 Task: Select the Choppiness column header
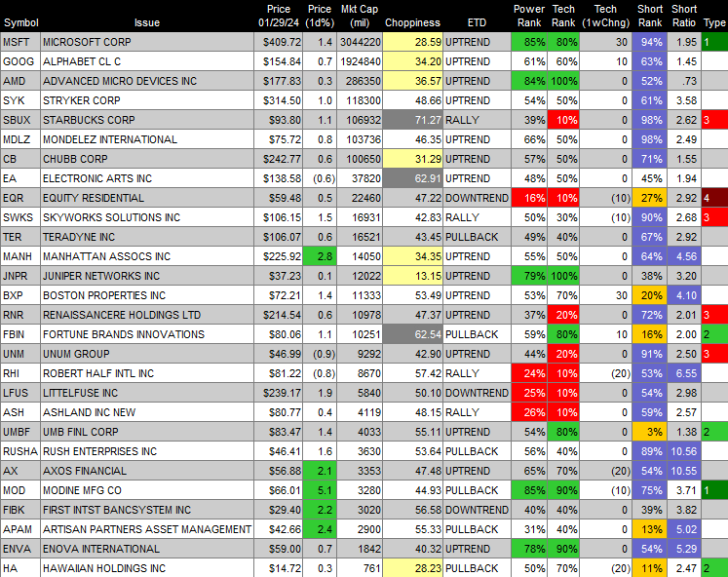[412, 22]
